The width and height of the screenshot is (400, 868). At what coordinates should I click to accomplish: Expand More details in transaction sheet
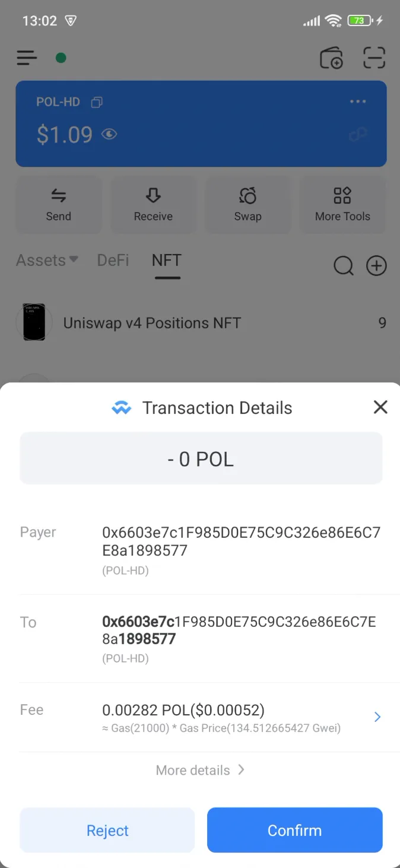[201, 770]
